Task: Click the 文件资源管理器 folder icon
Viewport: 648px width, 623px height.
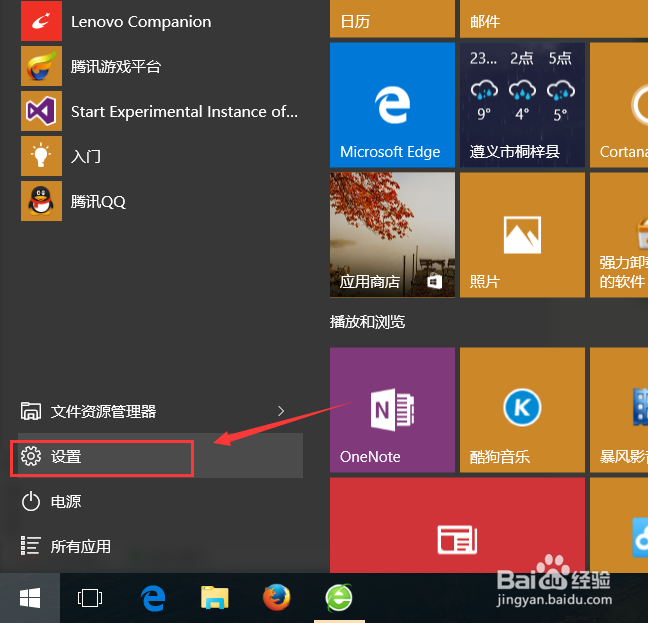Action: coord(31,411)
